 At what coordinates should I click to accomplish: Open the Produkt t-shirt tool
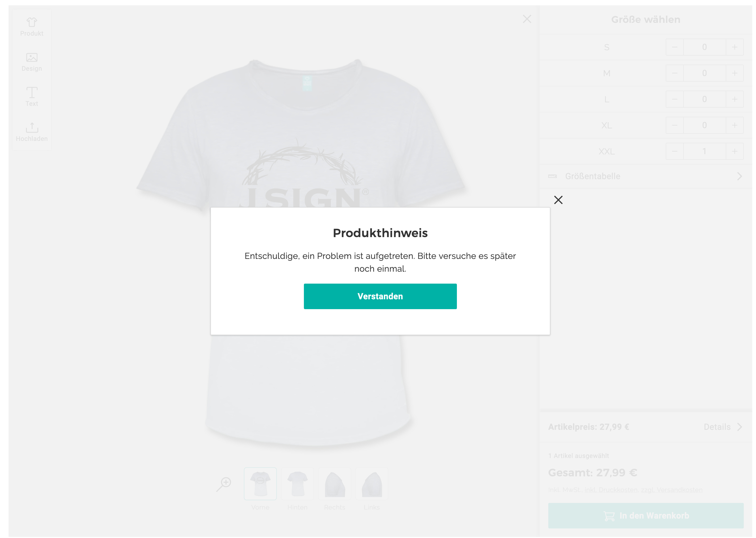tap(32, 27)
